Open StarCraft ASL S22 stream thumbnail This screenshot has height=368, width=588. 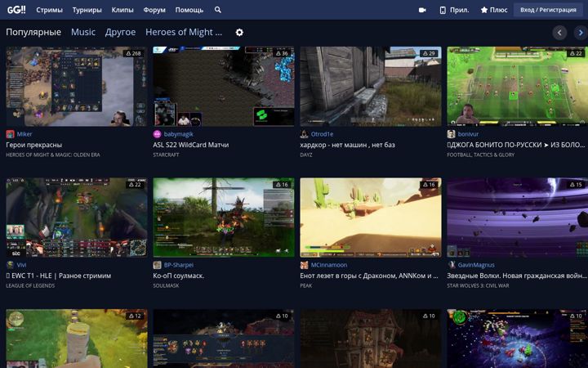224,87
